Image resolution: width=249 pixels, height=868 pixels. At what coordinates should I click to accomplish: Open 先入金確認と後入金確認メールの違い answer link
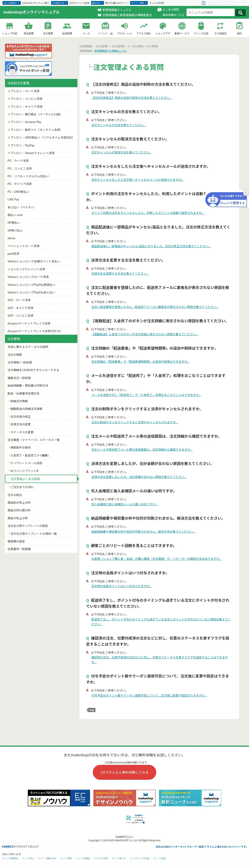(125, 505)
